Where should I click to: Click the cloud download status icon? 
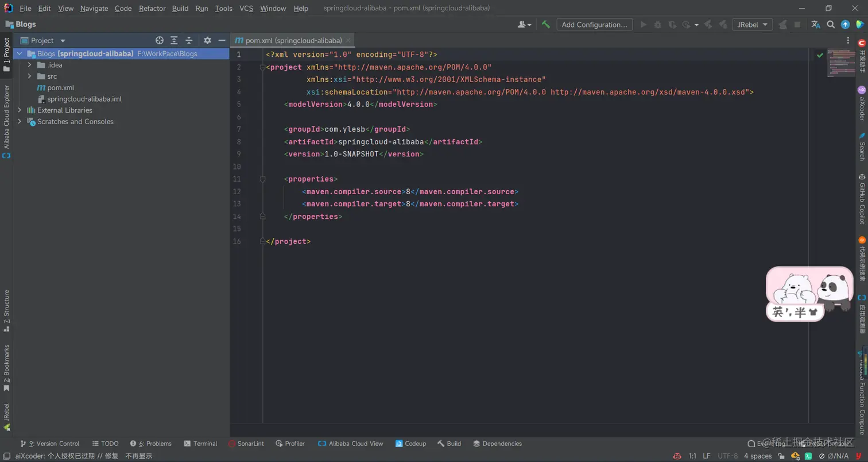pyautogui.click(x=795, y=456)
